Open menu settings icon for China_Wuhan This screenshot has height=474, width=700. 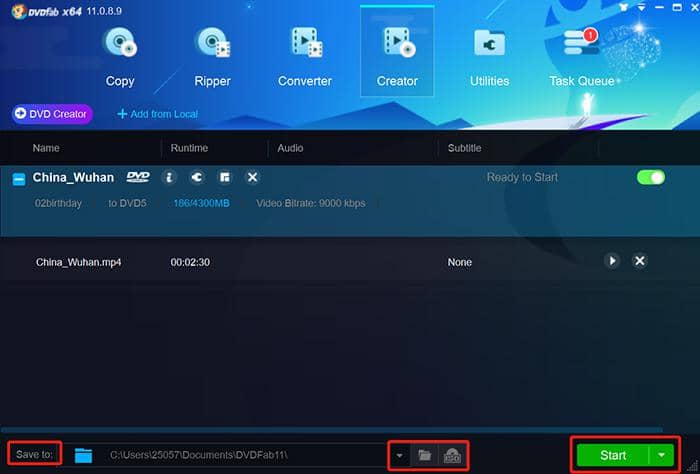[x=225, y=177]
